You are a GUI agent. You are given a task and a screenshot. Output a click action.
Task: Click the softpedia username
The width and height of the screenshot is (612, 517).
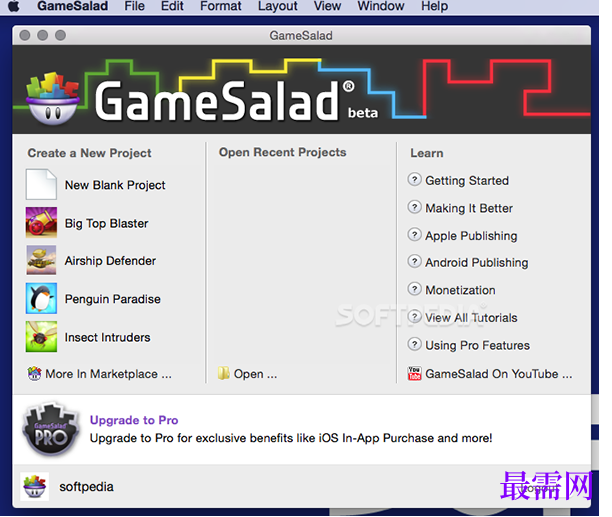pyautogui.click(x=86, y=487)
